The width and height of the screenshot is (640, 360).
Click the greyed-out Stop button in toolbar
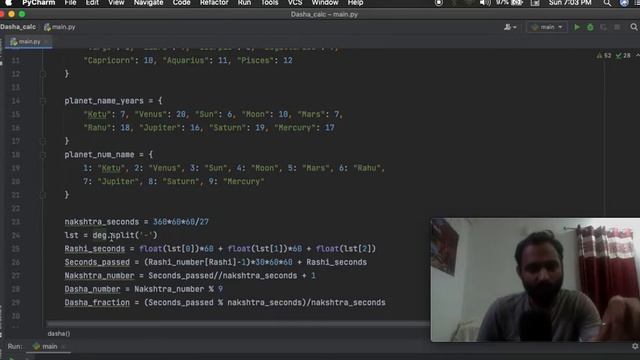617,27
